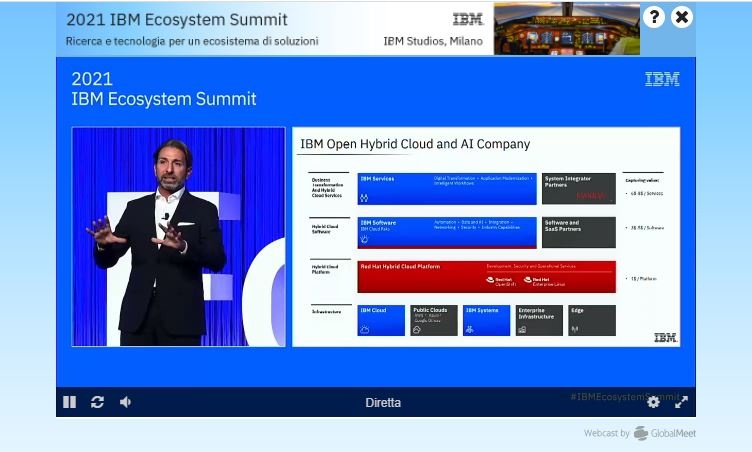Screen dimensions: 752x452
Task: Click the IBM Services tile on the slide
Action: click(447, 188)
